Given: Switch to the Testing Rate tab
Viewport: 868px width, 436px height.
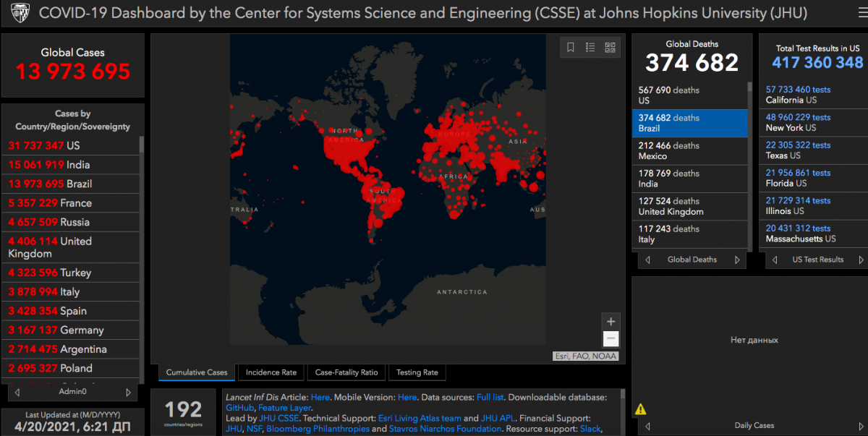Looking at the screenshot, I should point(417,372).
